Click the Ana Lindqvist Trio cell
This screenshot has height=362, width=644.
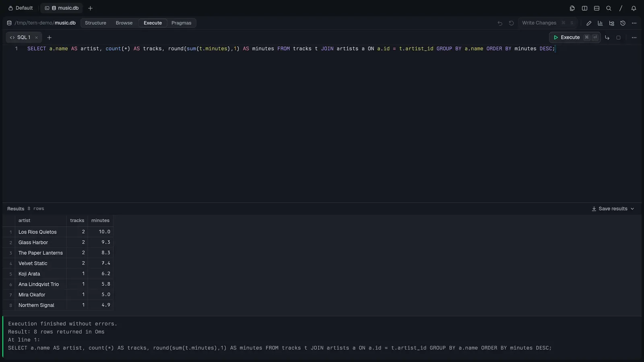click(x=41, y=284)
